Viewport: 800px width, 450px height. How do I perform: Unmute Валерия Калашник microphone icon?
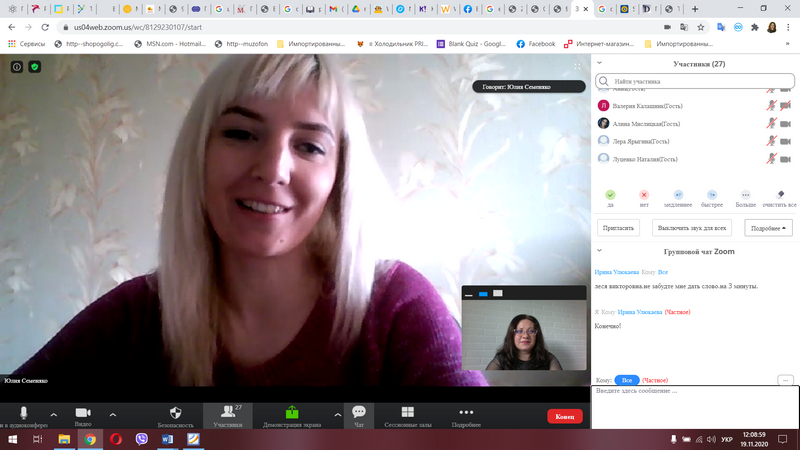click(771, 106)
